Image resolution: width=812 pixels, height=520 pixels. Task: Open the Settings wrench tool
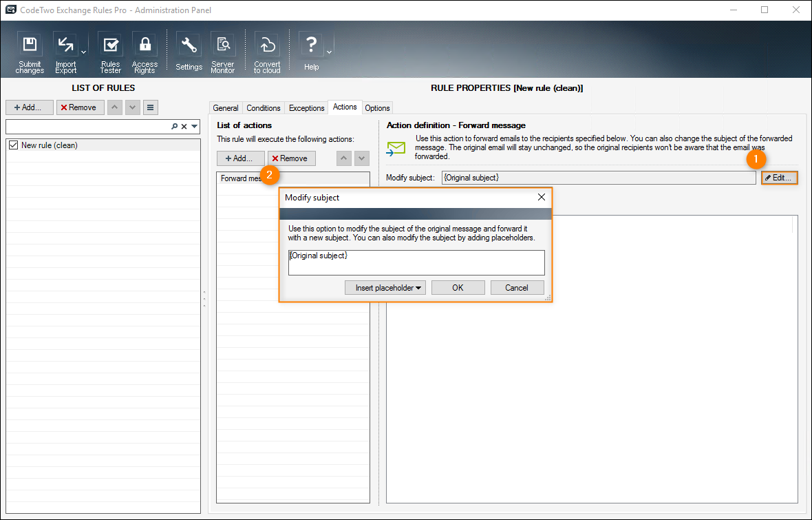click(189, 52)
